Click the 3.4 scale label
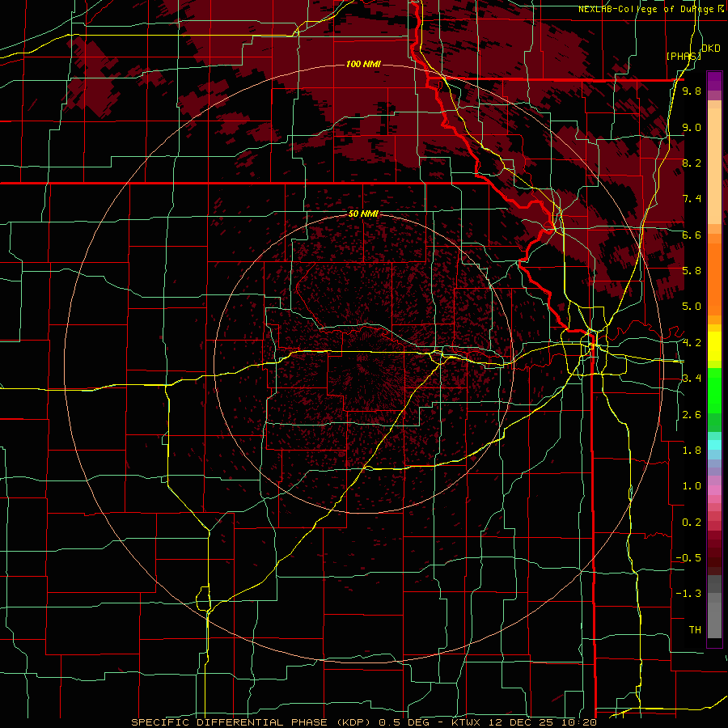The width and height of the screenshot is (728, 728). [x=692, y=379]
